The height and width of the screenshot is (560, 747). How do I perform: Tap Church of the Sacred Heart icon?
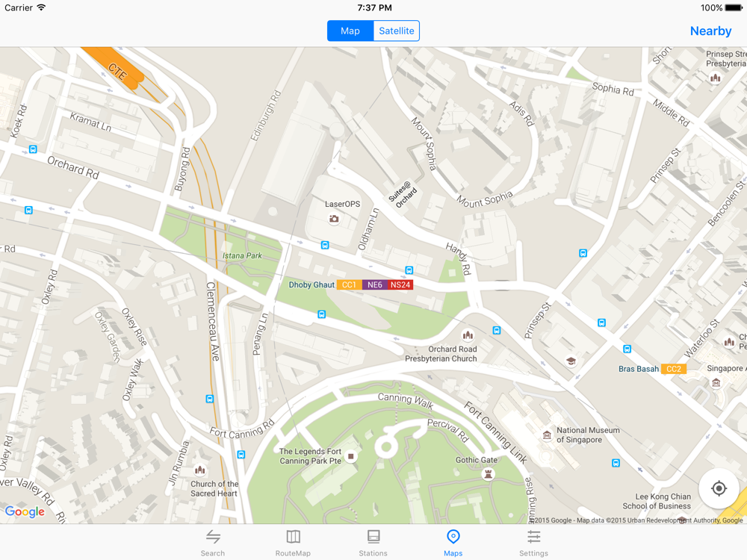tap(200, 470)
